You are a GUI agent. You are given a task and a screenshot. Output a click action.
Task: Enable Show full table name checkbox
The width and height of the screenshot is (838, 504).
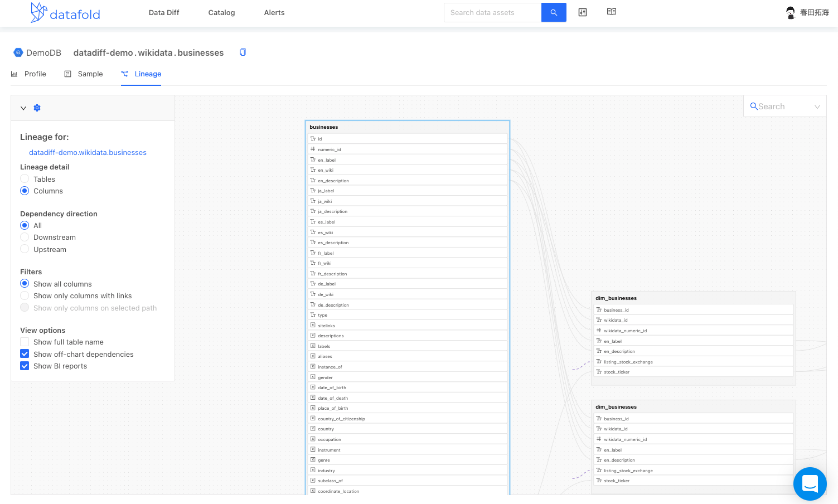click(25, 342)
